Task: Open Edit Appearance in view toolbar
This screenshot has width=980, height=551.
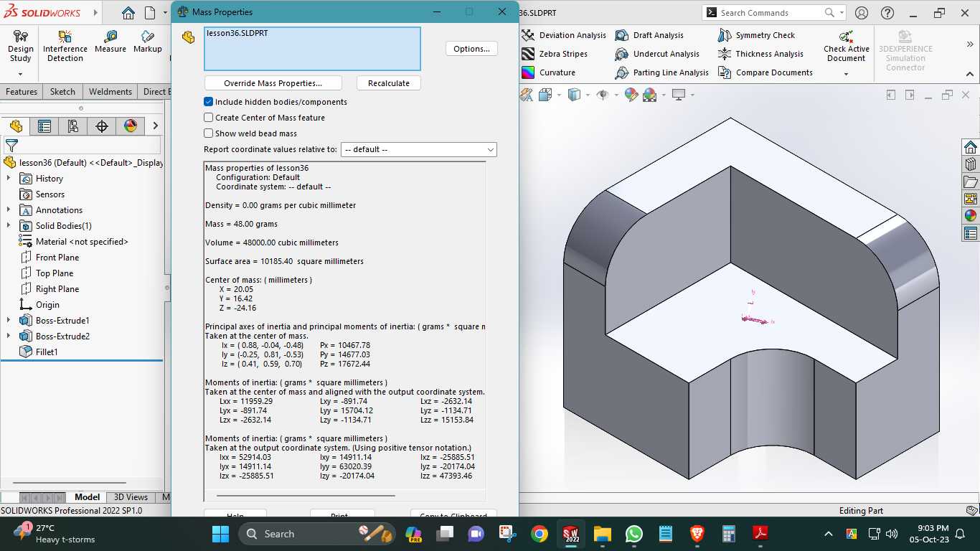Action: [631, 95]
